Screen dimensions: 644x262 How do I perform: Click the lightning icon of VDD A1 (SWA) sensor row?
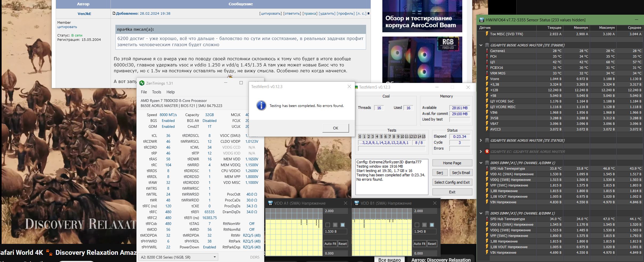pos(487,174)
